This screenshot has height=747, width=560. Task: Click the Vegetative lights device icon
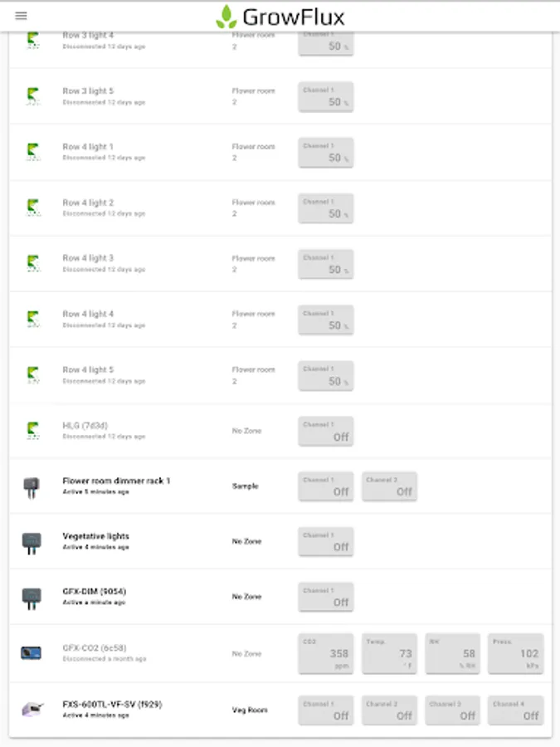[x=32, y=542]
